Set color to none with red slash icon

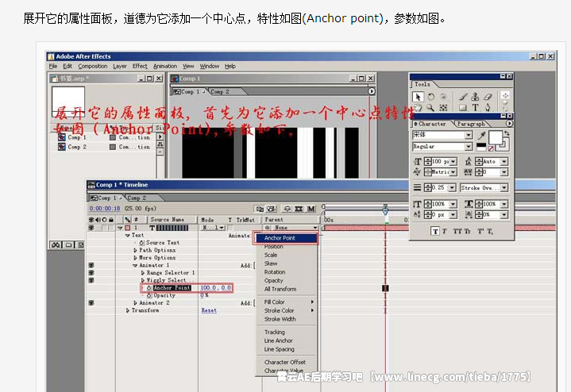(491, 148)
